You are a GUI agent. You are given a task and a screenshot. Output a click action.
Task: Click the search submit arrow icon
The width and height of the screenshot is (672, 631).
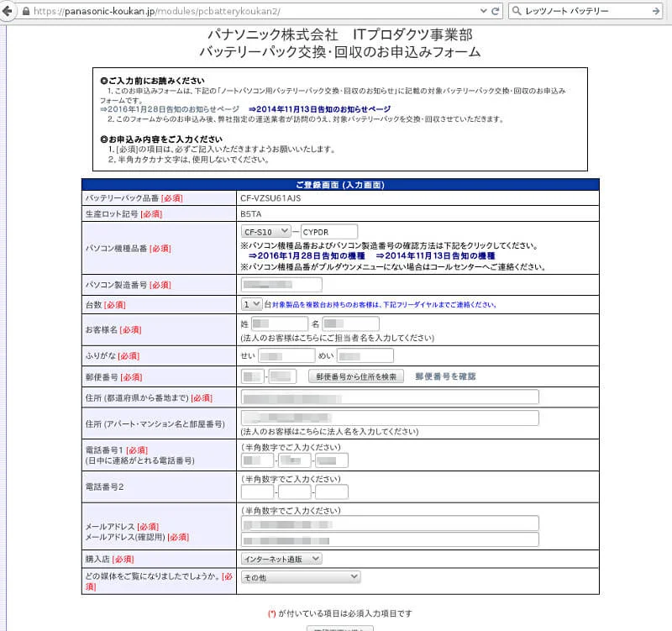click(654, 12)
